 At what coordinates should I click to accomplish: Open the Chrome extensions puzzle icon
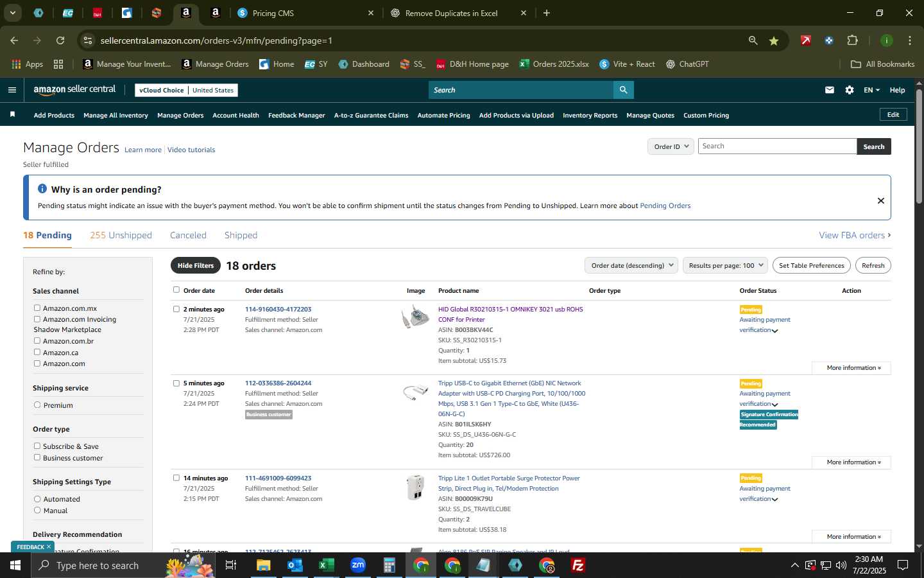[852, 40]
